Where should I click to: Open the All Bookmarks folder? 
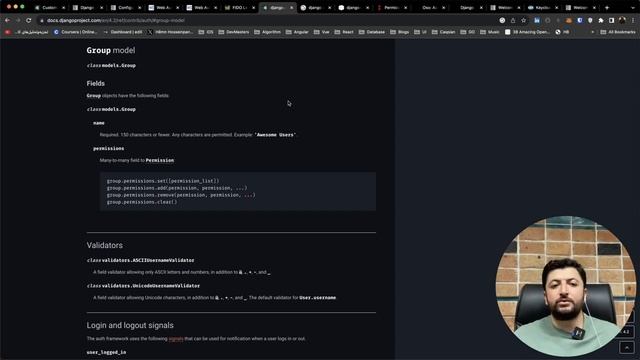tap(618, 32)
